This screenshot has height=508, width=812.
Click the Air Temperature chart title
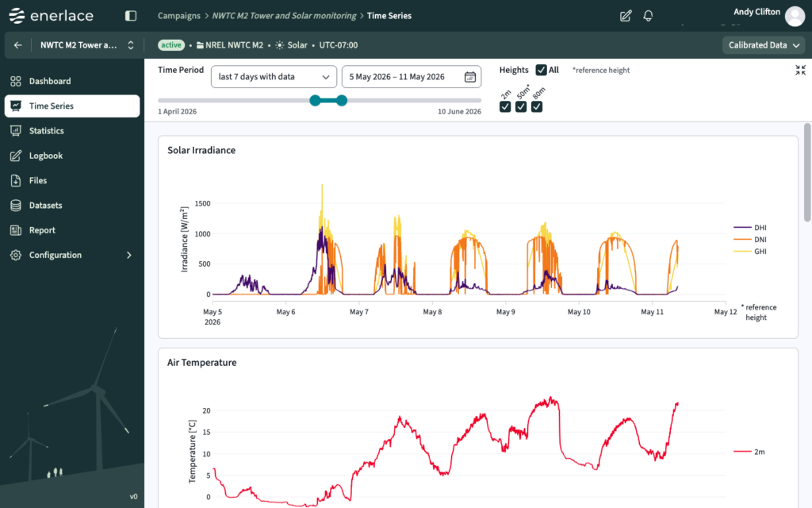pyautogui.click(x=202, y=362)
